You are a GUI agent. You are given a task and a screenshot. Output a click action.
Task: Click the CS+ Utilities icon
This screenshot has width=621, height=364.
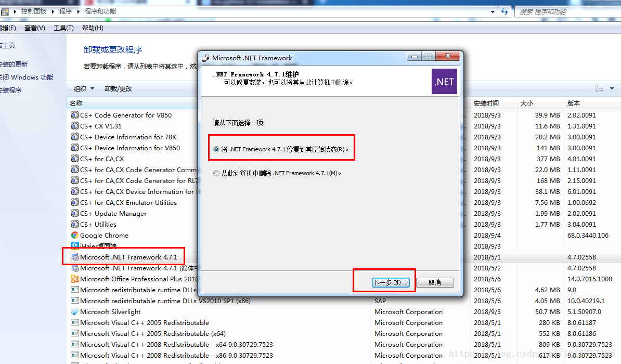(74, 224)
